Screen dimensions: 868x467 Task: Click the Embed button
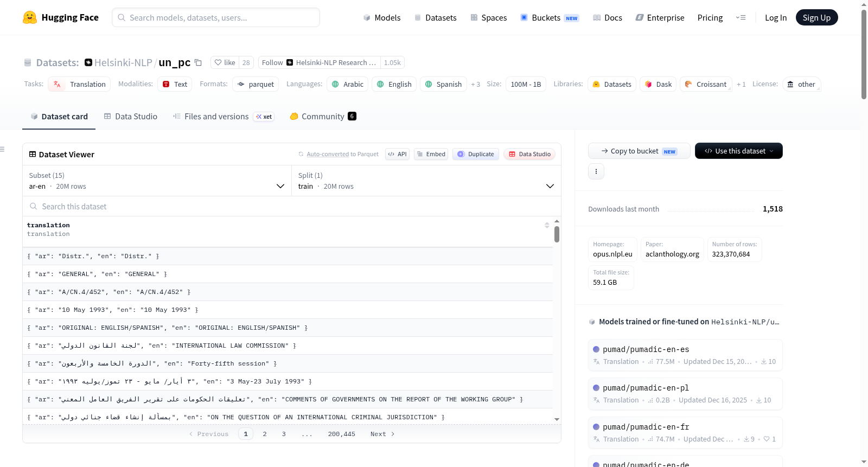coord(431,154)
